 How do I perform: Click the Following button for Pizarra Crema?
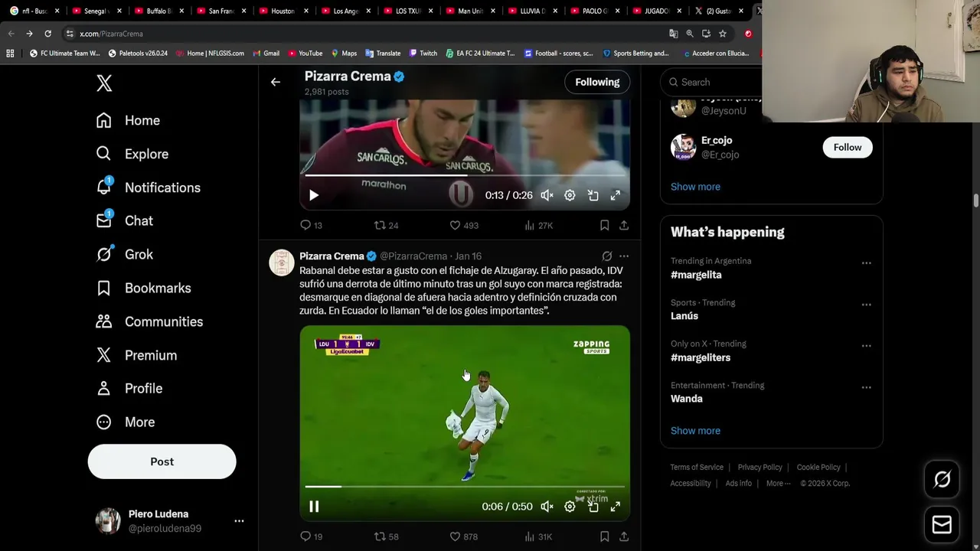pos(597,82)
